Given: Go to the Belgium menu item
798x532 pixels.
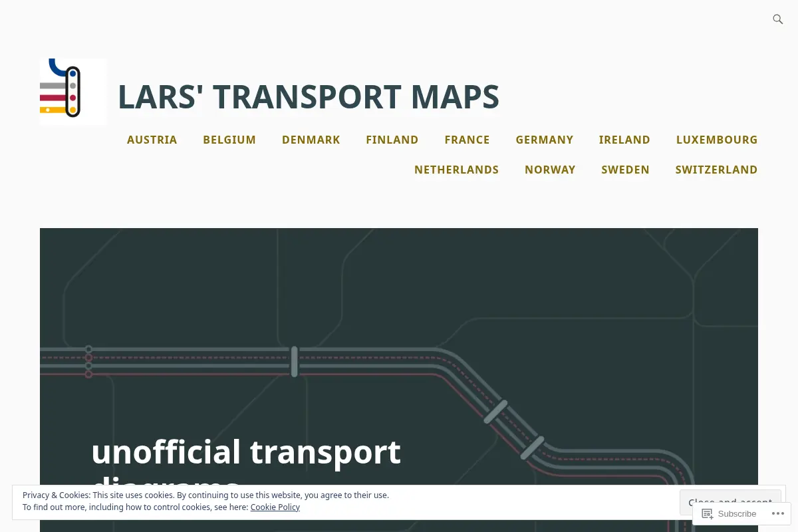Looking at the screenshot, I should coord(229,140).
